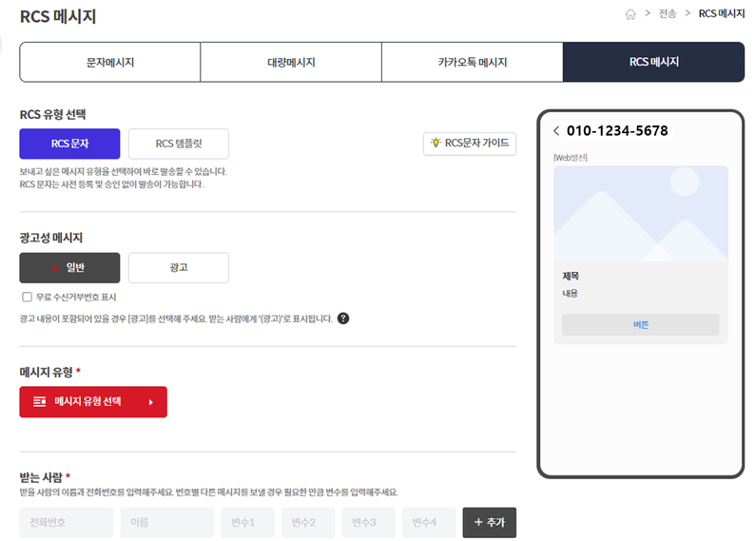
Task: Click the home icon in breadcrumb
Action: (x=630, y=14)
